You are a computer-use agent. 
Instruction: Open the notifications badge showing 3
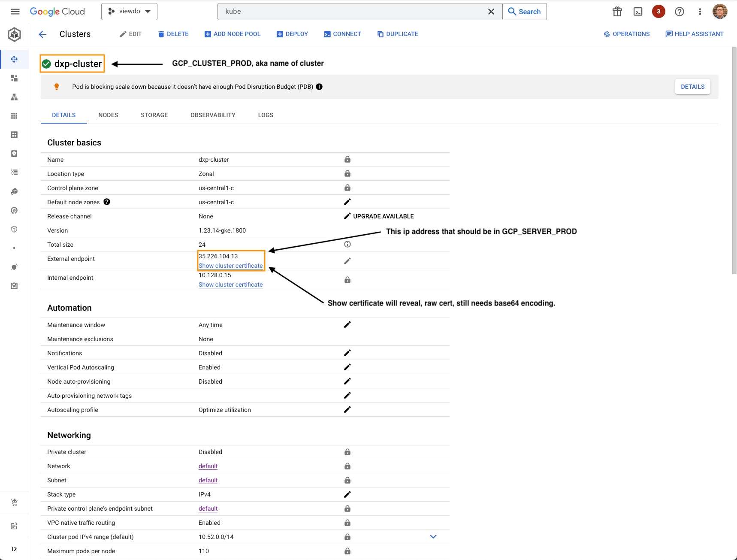pyautogui.click(x=658, y=12)
